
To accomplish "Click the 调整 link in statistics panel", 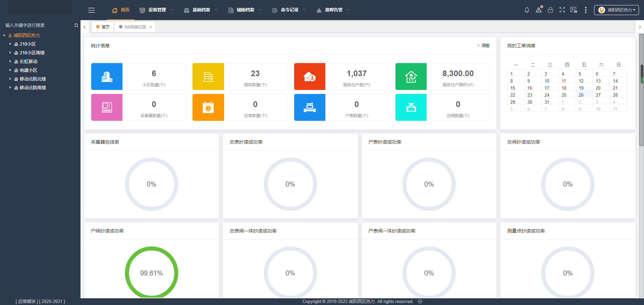I will coord(485,46).
